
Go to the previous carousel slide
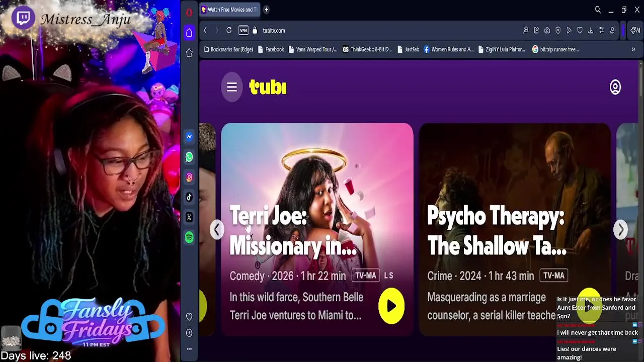(x=217, y=229)
